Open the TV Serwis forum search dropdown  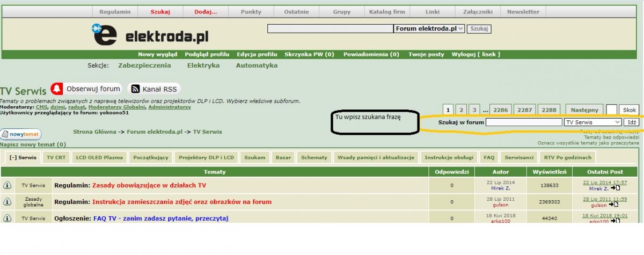592,122
